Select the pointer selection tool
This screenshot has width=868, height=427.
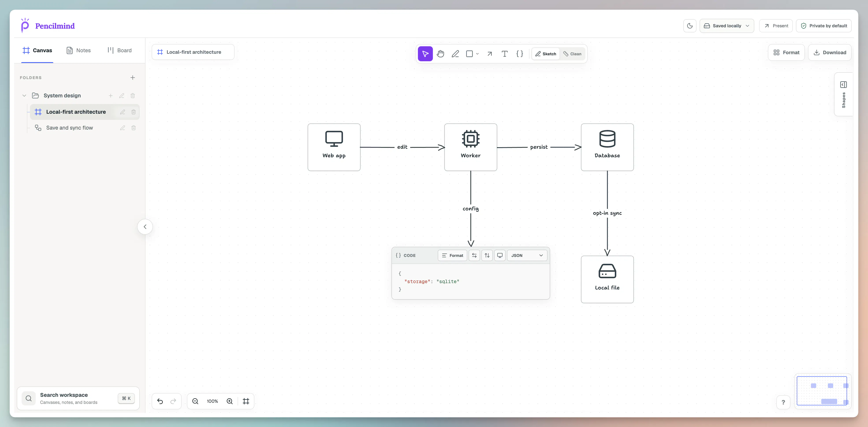(x=425, y=54)
